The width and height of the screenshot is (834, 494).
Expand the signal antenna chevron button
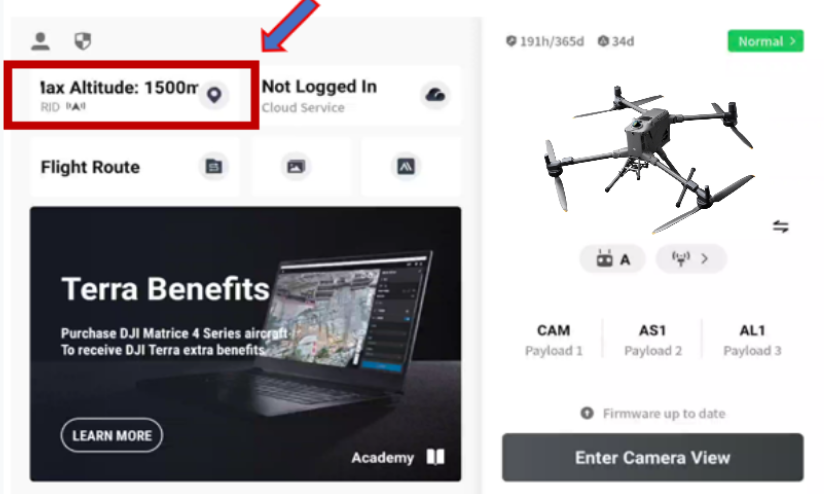coord(690,259)
